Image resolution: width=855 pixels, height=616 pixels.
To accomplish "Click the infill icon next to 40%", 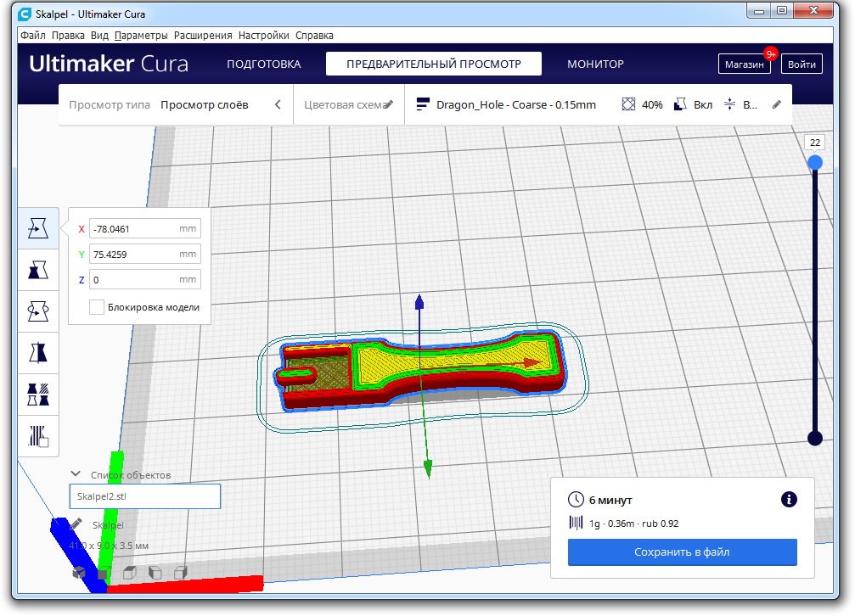I will tap(628, 104).
